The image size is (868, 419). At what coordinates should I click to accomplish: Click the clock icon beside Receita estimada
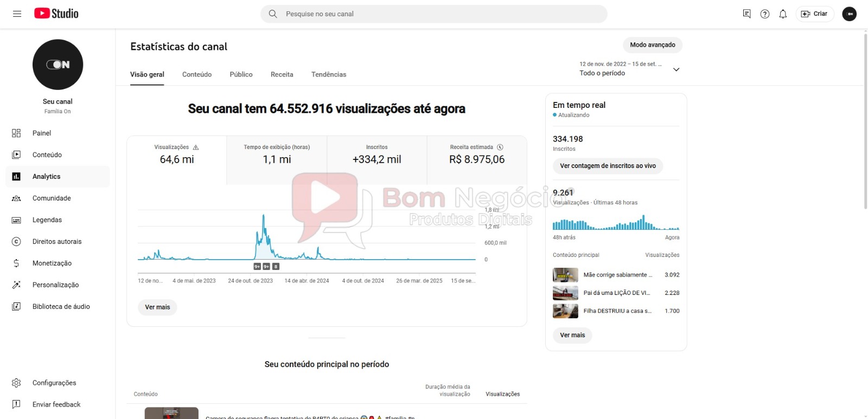point(500,147)
